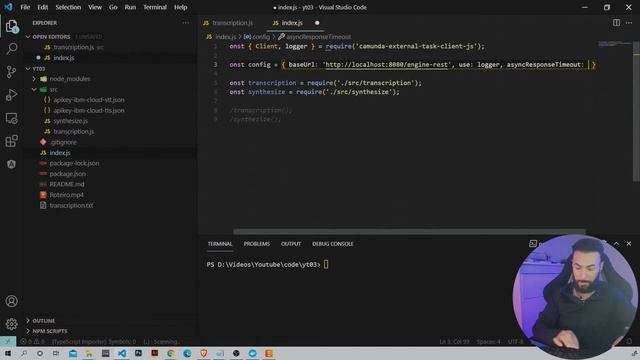640x360 pixels.
Task: Open the activity bar icon below Extensions
Action: point(11,164)
